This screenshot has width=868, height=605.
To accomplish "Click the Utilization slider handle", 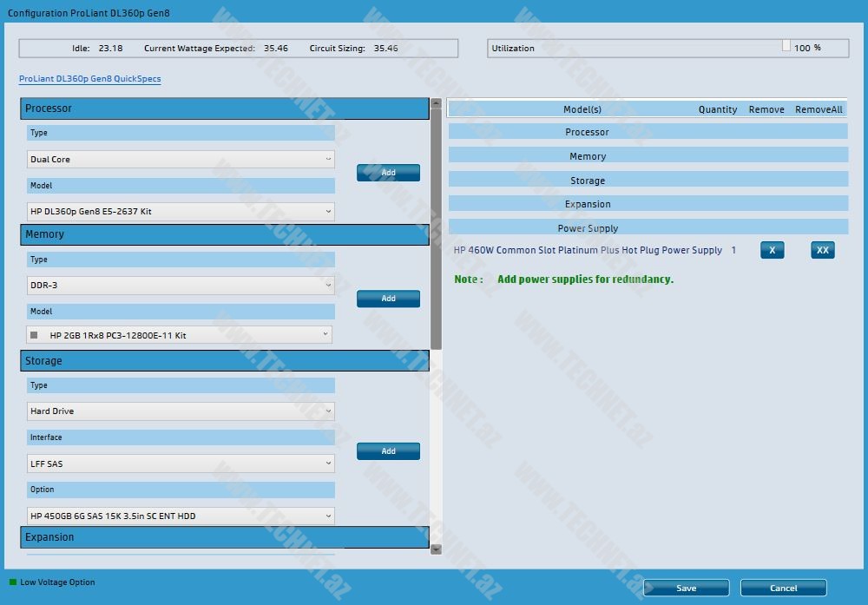I will (x=786, y=46).
